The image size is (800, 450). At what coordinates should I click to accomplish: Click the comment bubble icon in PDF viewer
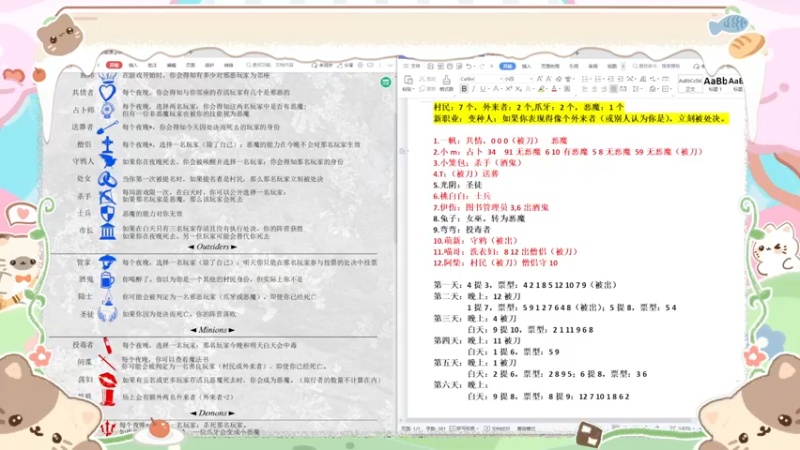pos(370,65)
